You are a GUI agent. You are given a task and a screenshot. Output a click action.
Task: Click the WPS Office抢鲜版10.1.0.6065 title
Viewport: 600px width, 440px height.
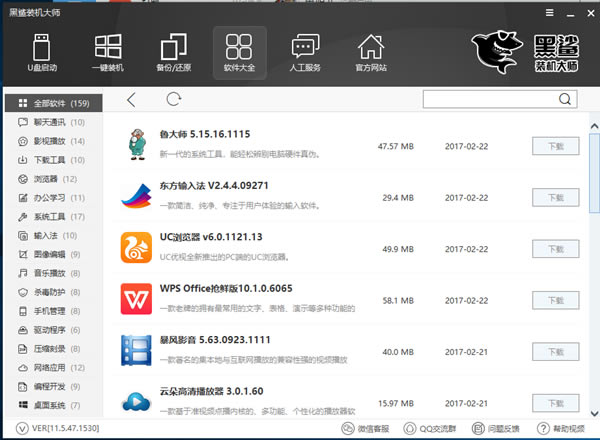pyautogui.click(x=226, y=288)
